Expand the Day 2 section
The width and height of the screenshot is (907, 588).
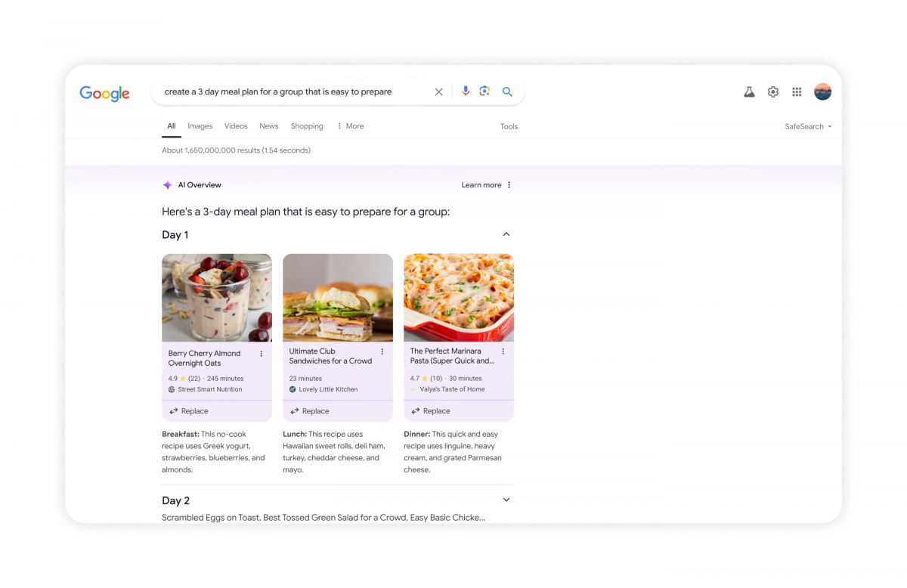coord(506,500)
